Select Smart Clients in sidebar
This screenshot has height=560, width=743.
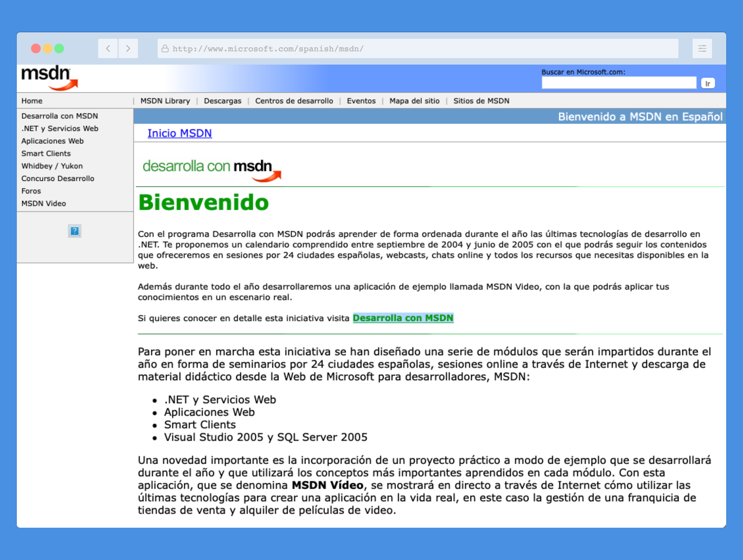pyautogui.click(x=46, y=153)
